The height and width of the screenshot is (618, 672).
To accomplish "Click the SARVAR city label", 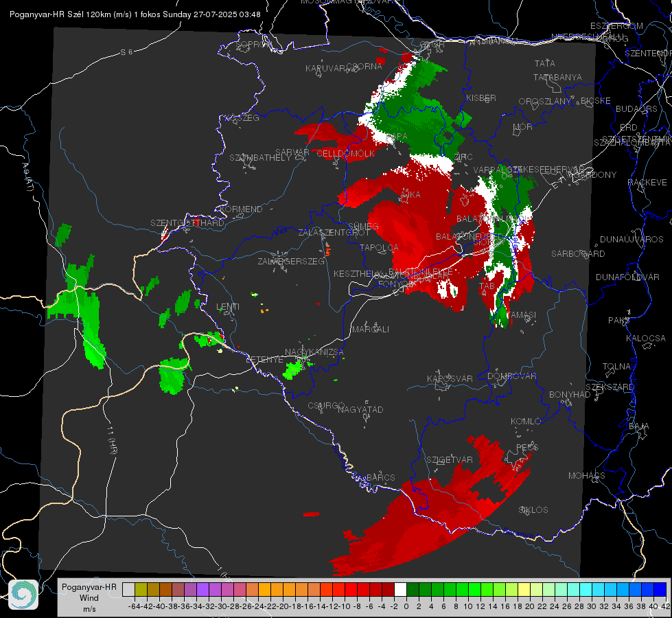I will tap(292, 152).
